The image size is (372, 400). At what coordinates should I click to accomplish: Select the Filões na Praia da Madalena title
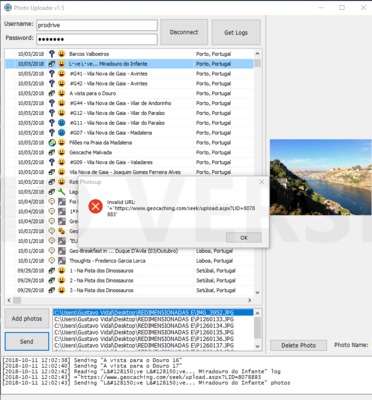[x=100, y=142]
